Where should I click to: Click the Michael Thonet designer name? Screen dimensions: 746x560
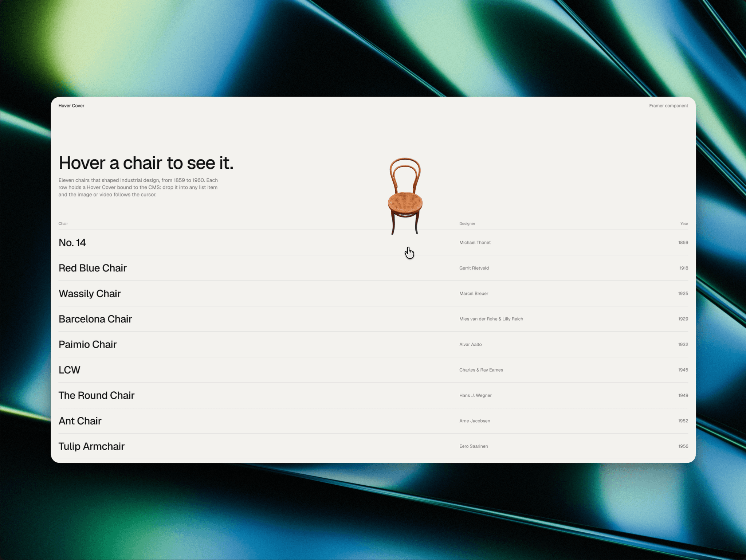(475, 243)
